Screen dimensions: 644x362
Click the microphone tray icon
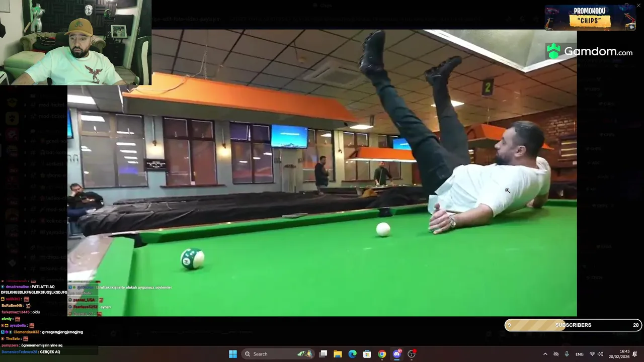[567, 354]
